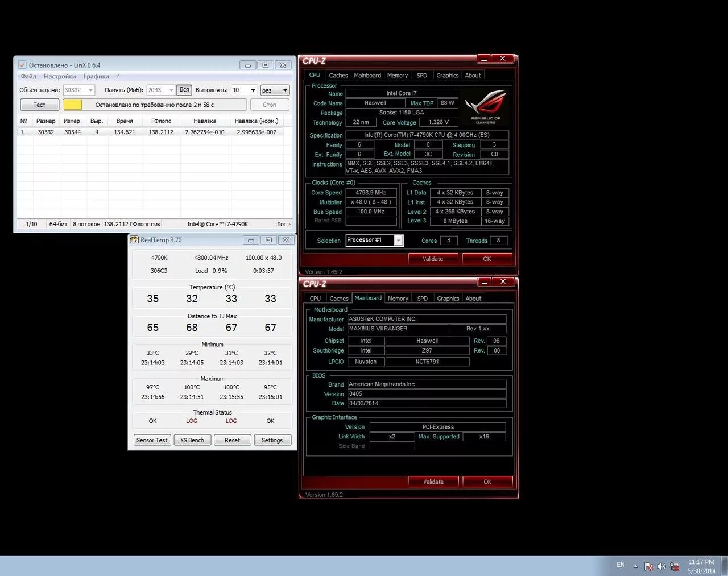The image size is (728, 576).
Task: Click the RealTemp window title icon
Action: (x=134, y=240)
